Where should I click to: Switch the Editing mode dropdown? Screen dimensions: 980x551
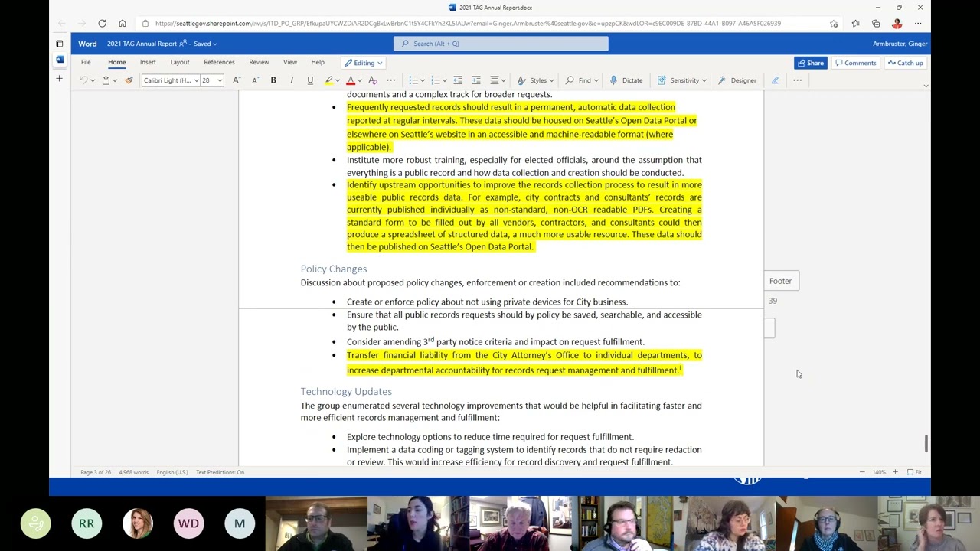364,63
